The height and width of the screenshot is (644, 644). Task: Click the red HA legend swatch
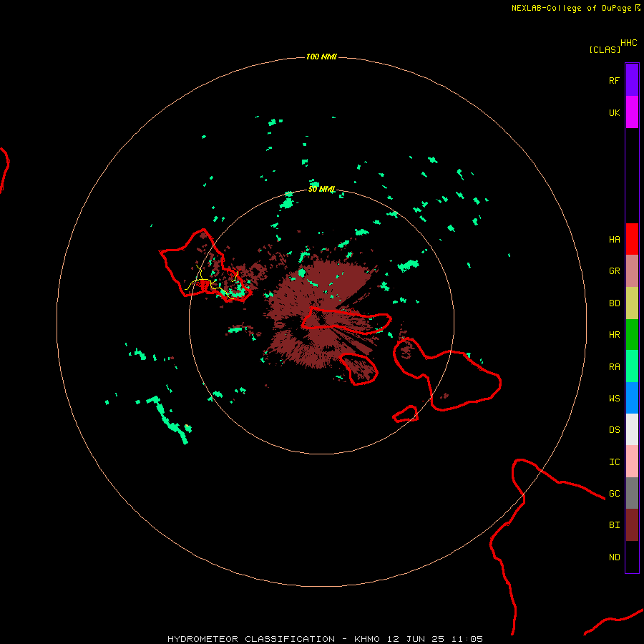coord(632,239)
